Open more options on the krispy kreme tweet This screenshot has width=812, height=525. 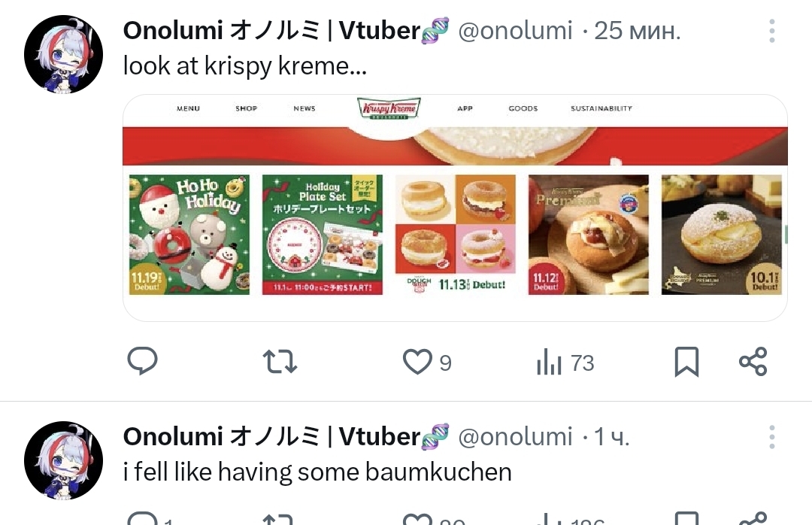771,31
